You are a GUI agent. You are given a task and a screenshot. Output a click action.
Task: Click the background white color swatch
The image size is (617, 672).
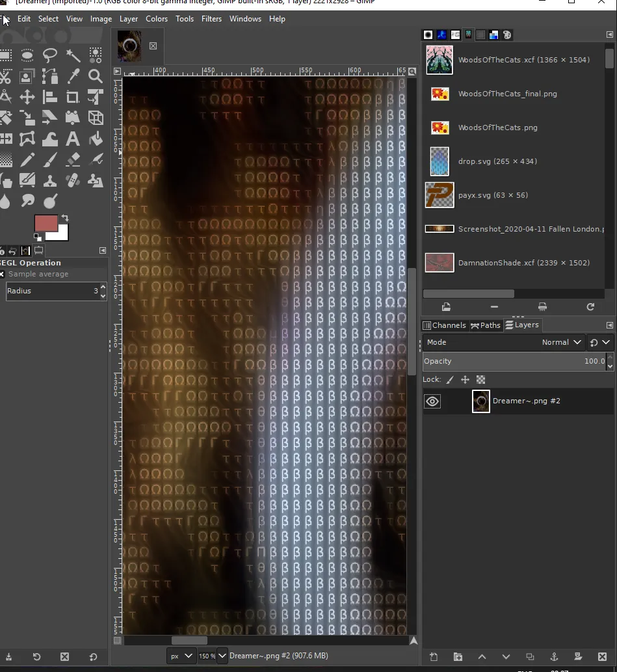point(62,234)
